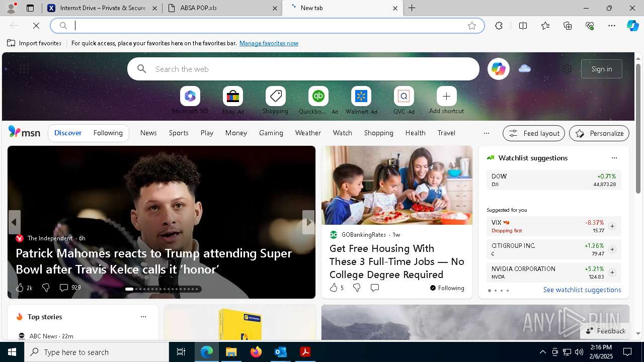This screenshot has width=644, height=362.
Task: Open Watchlist suggestions options menu
Action: [614, 158]
